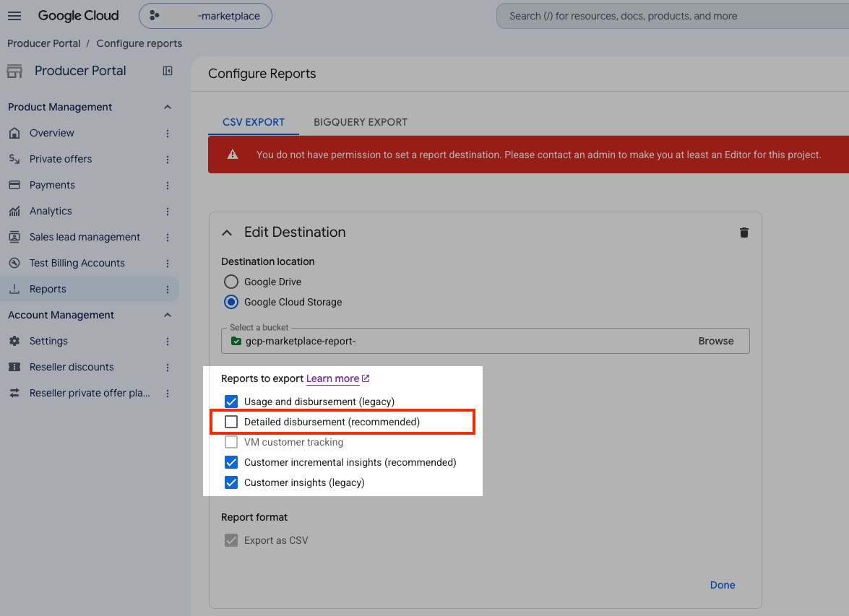The width and height of the screenshot is (849, 616).
Task: Click the Payments card icon
Action: [x=14, y=185]
